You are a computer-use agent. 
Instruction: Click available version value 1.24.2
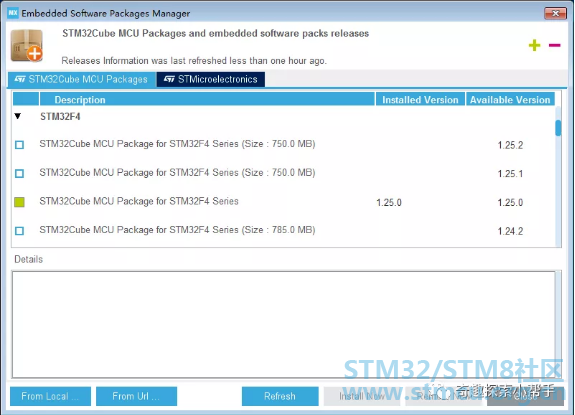pos(510,231)
